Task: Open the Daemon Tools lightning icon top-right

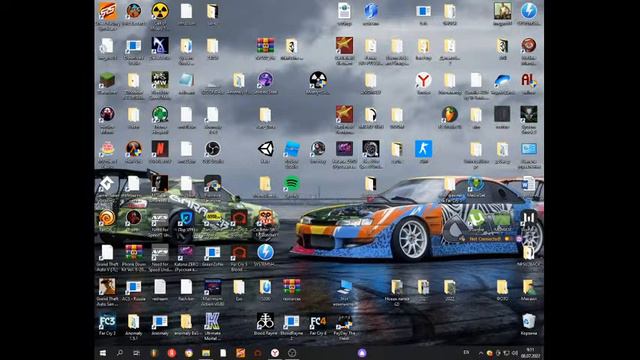Action: coord(529,11)
